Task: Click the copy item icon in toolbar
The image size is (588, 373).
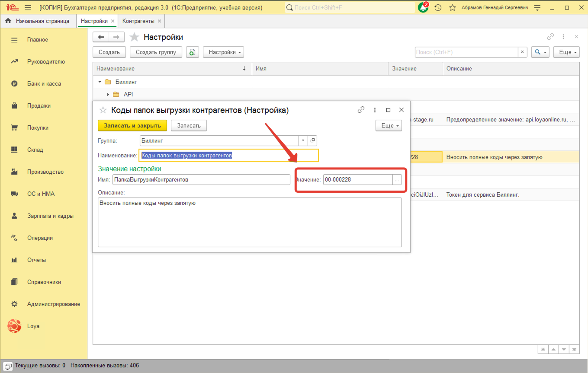Action: [x=192, y=52]
